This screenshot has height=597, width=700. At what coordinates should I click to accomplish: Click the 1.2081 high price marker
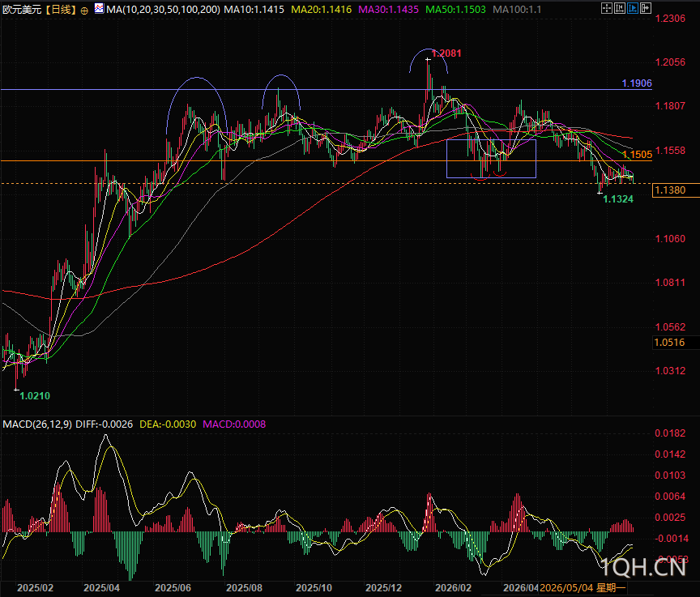(446, 53)
